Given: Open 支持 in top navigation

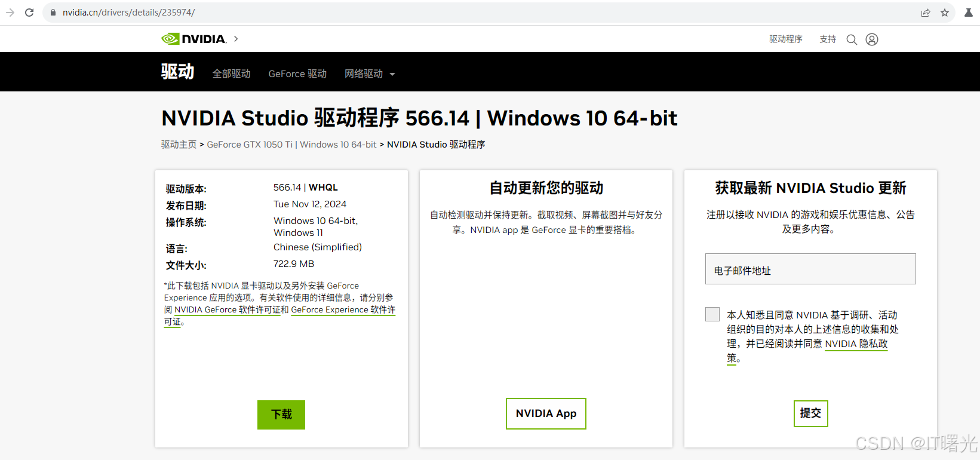Looking at the screenshot, I should (828, 39).
